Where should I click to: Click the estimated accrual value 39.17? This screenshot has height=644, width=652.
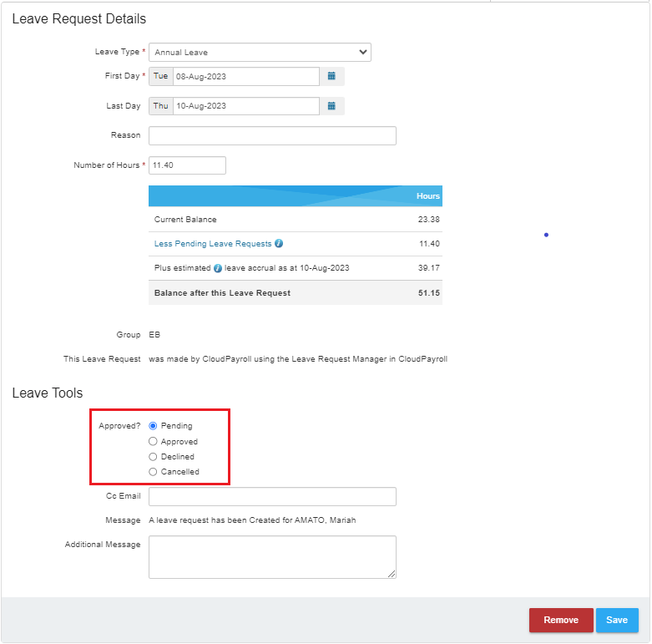pos(429,268)
